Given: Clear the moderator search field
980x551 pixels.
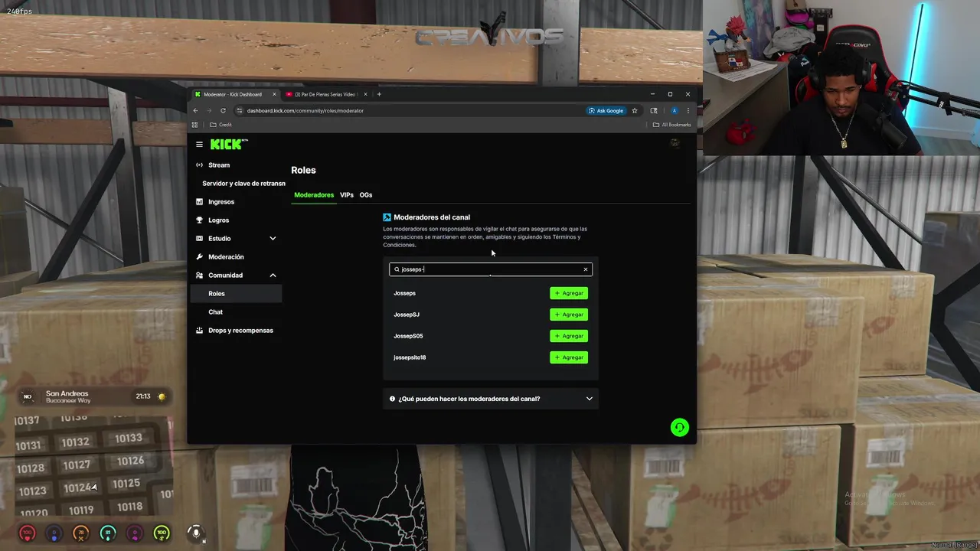Looking at the screenshot, I should pyautogui.click(x=586, y=269).
